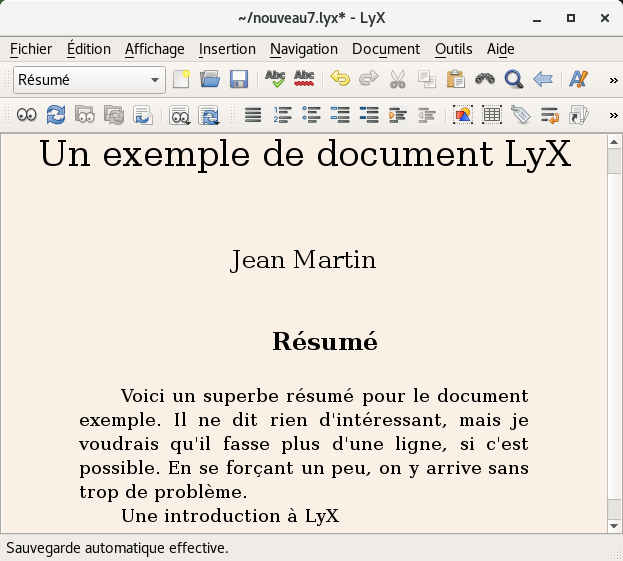The width and height of the screenshot is (623, 561).
Task: Click the bold 'Résumé' heading
Action: 325,341
